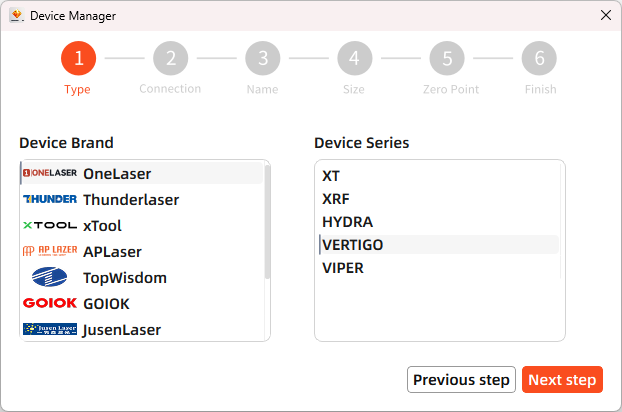Close the Device Manager dialog
The image size is (622, 412).
pos(605,15)
